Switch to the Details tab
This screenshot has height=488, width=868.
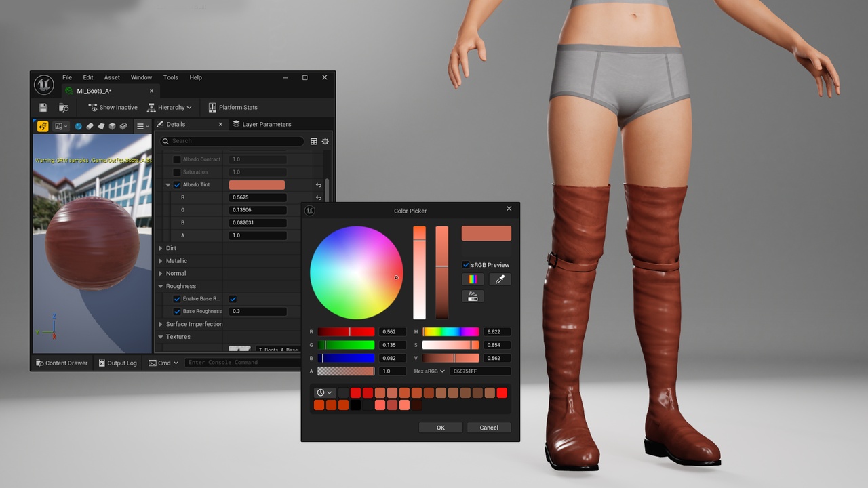[176, 124]
